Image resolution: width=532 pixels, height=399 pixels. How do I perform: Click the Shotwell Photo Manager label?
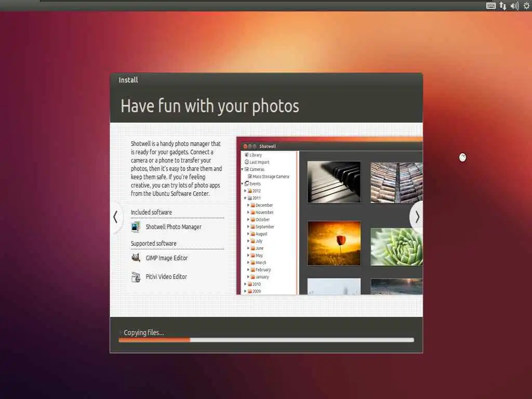(174, 227)
